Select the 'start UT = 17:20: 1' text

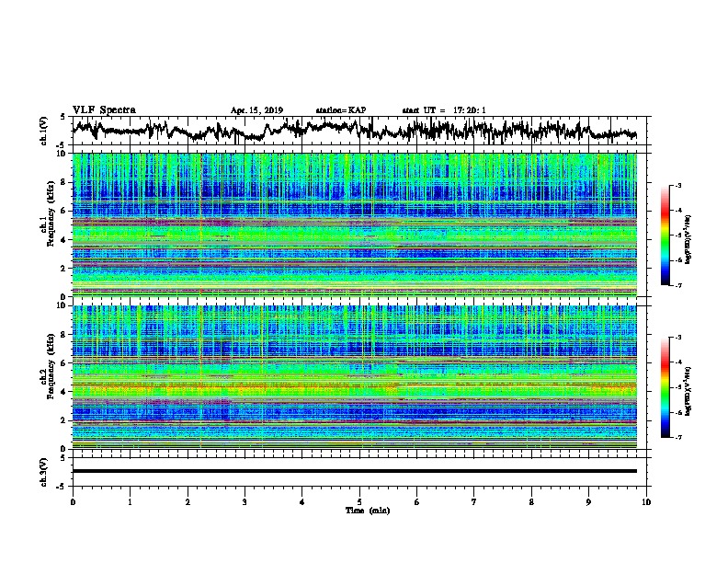pyautogui.click(x=444, y=110)
